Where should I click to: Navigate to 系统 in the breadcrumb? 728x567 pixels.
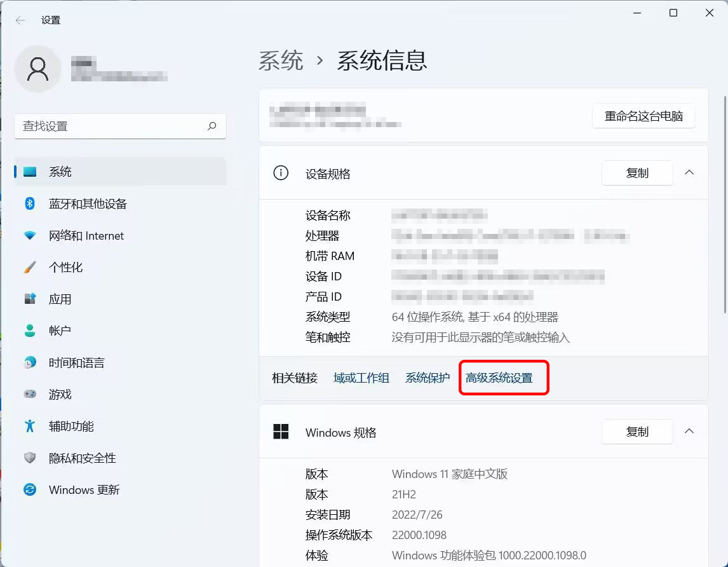click(x=281, y=61)
